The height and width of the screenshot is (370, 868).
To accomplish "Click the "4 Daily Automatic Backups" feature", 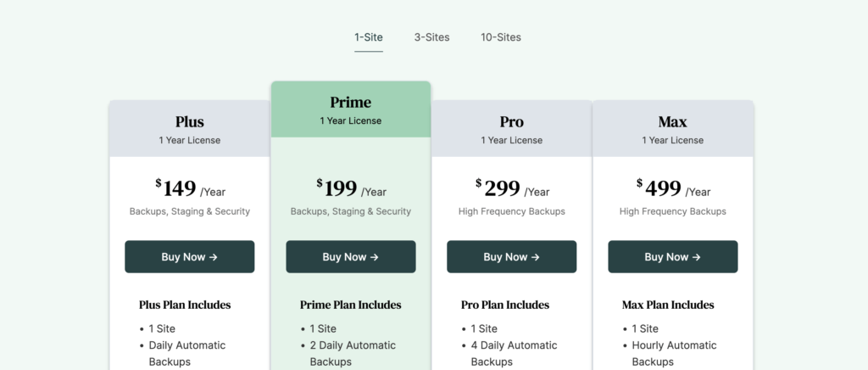I will (x=514, y=353).
